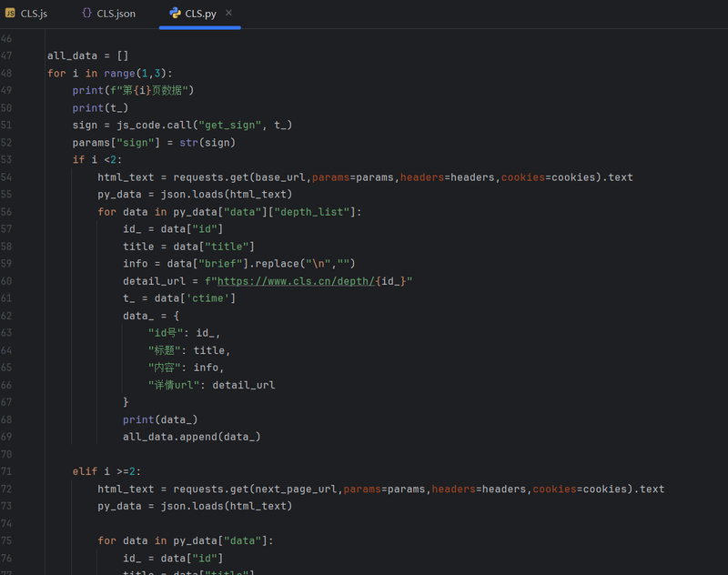Viewport: 728px width, 575px height.
Task: Click base_url in the requests.get call
Action: 280,177
